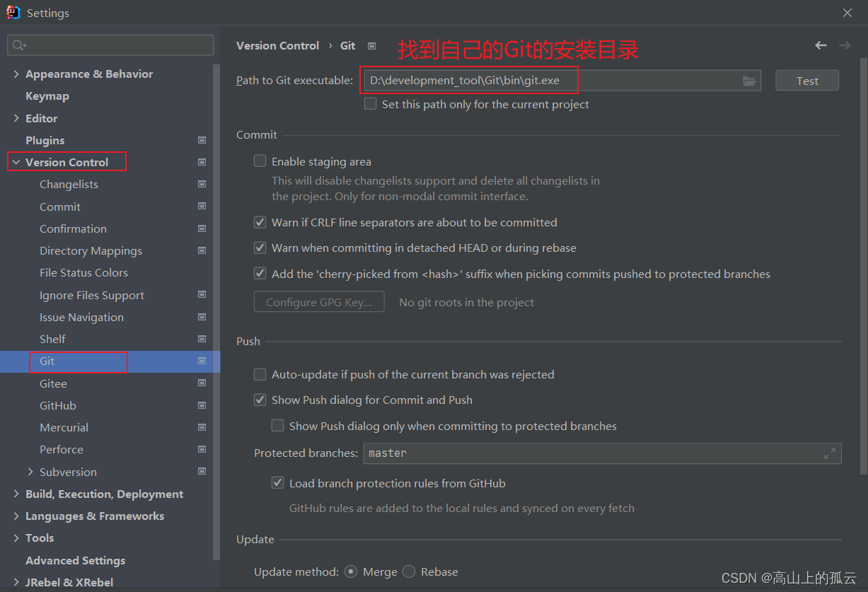Image resolution: width=868 pixels, height=592 pixels.
Task: Open the Mercurial settings page
Action: tap(64, 427)
